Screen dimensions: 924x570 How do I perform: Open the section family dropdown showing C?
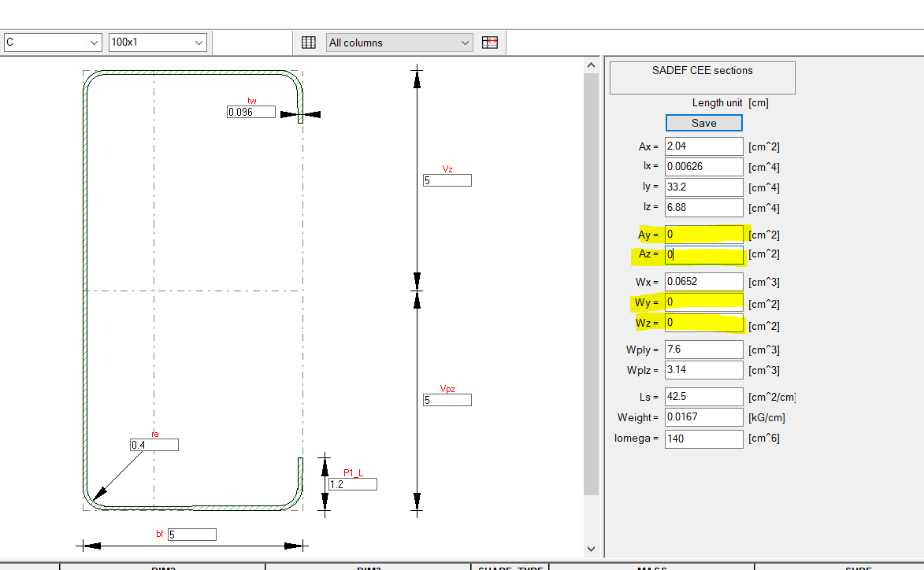coord(52,43)
